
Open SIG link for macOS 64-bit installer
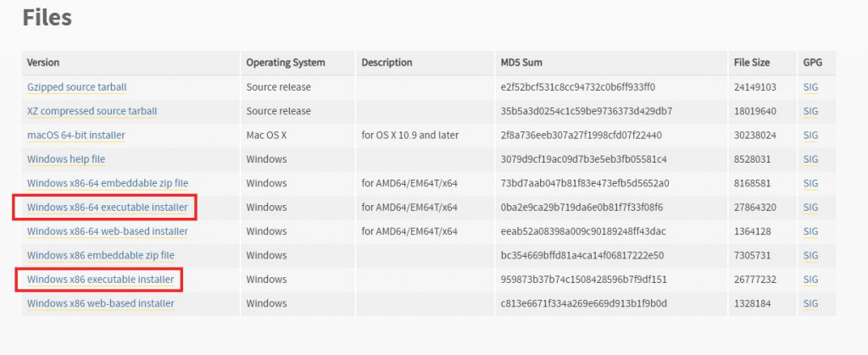(810, 136)
